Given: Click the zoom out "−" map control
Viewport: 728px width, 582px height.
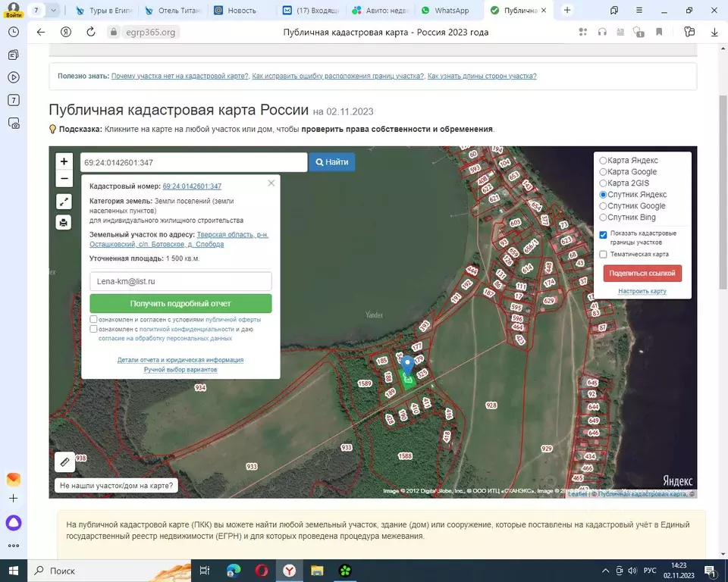Looking at the screenshot, I should (x=64, y=179).
